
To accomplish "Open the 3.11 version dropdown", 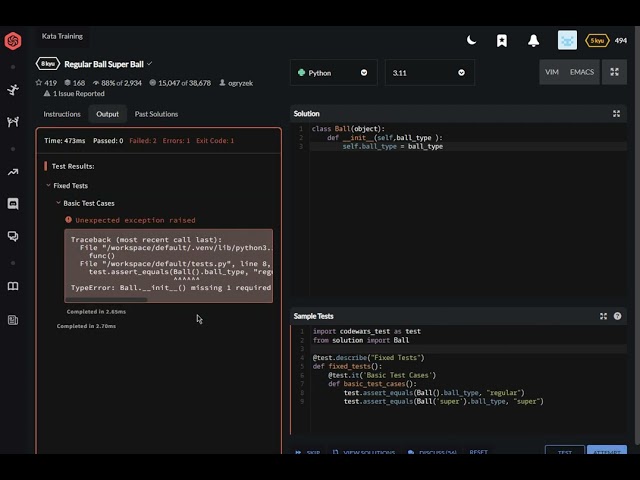I will [429, 73].
